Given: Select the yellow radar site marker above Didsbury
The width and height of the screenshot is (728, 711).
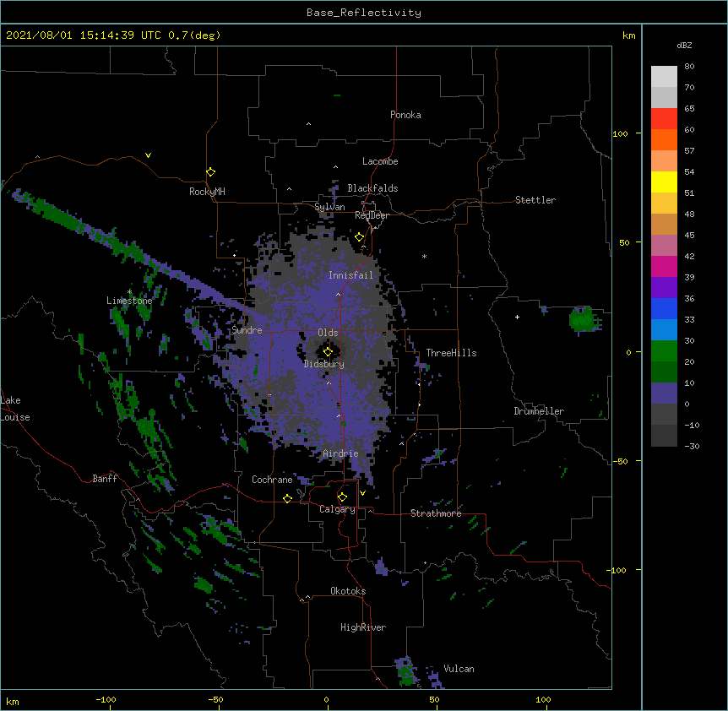Looking at the screenshot, I should [x=328, y=352].
